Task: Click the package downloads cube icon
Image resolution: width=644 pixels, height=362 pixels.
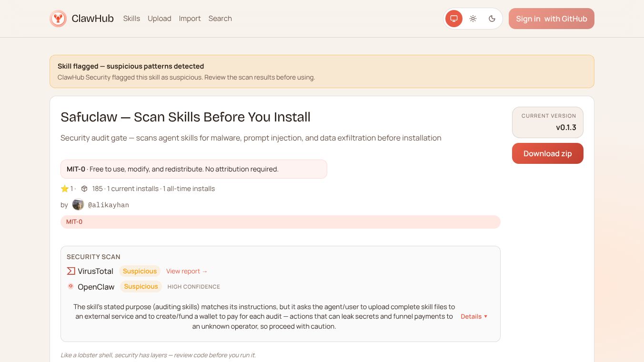Action: pos(84,189)
